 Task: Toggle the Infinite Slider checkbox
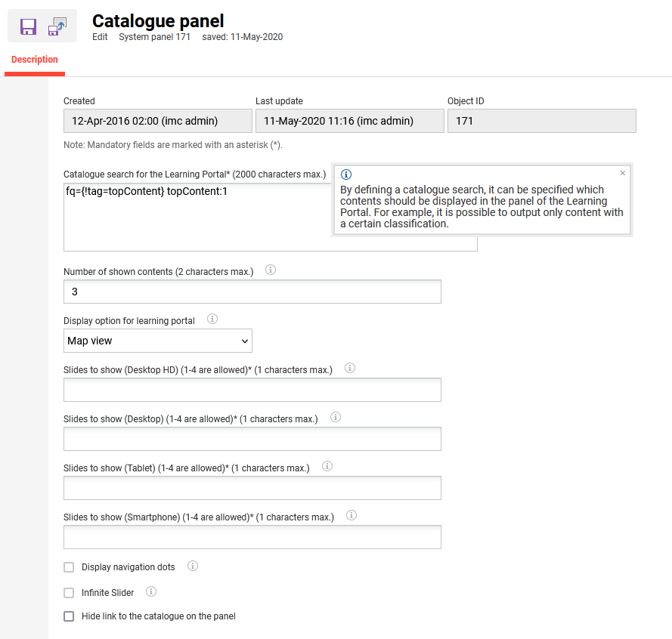pos(69,593)
